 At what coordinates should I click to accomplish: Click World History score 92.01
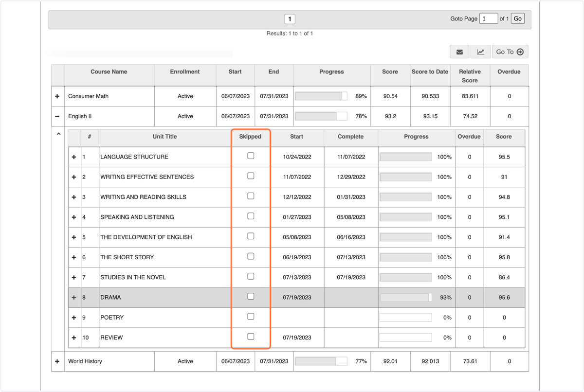(390, 361)
